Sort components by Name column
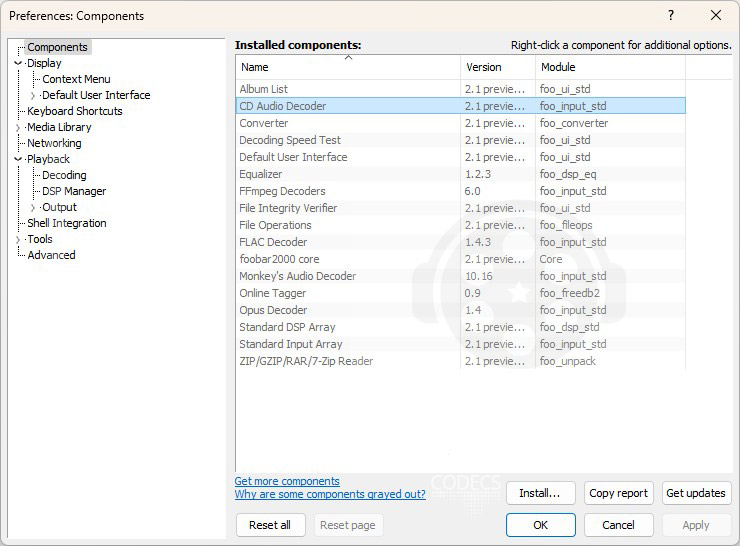Image resolution: width=740 pixels, height=546 pixels. pos(348,67)
